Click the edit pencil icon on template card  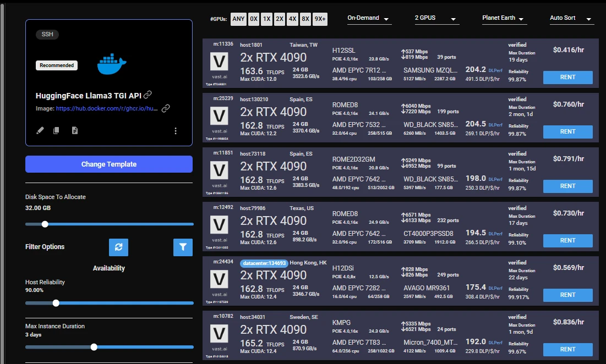40,130
